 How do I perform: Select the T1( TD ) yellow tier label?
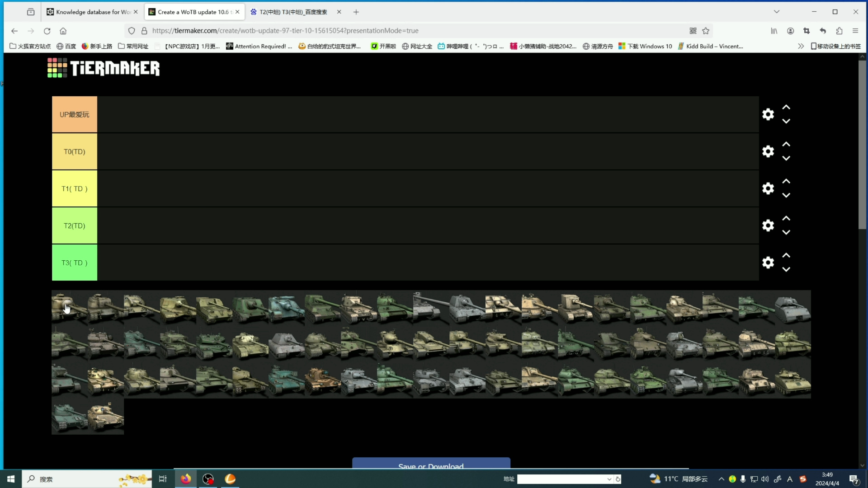[75, 188]
